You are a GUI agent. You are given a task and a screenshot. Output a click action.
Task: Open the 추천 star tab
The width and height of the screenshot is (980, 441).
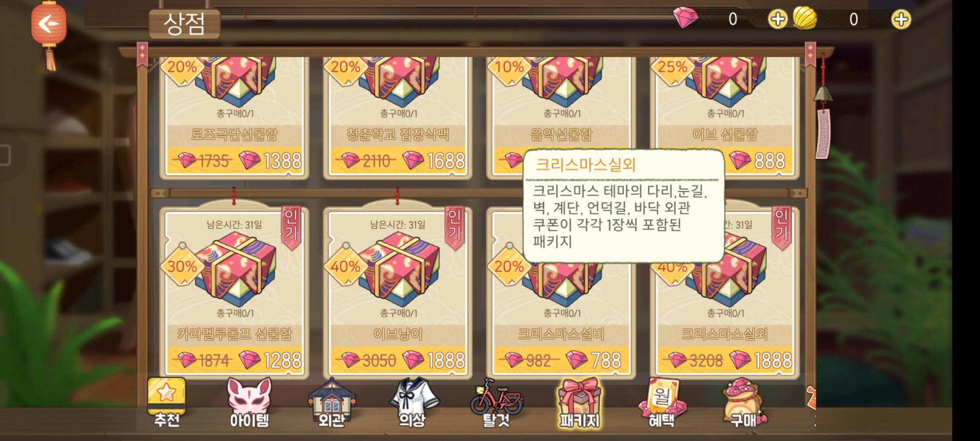pos(167,402)
